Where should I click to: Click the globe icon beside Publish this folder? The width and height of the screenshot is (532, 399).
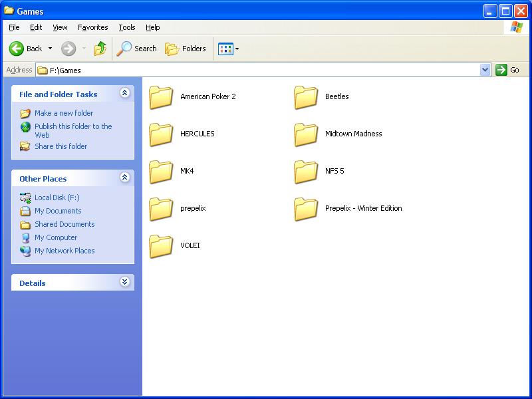[x=25, y=127]
